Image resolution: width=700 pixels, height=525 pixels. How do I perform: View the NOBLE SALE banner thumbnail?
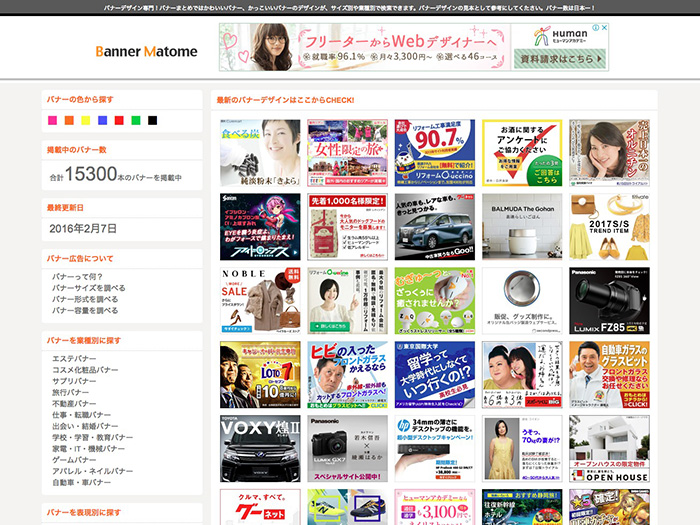[x=259, y=301]
